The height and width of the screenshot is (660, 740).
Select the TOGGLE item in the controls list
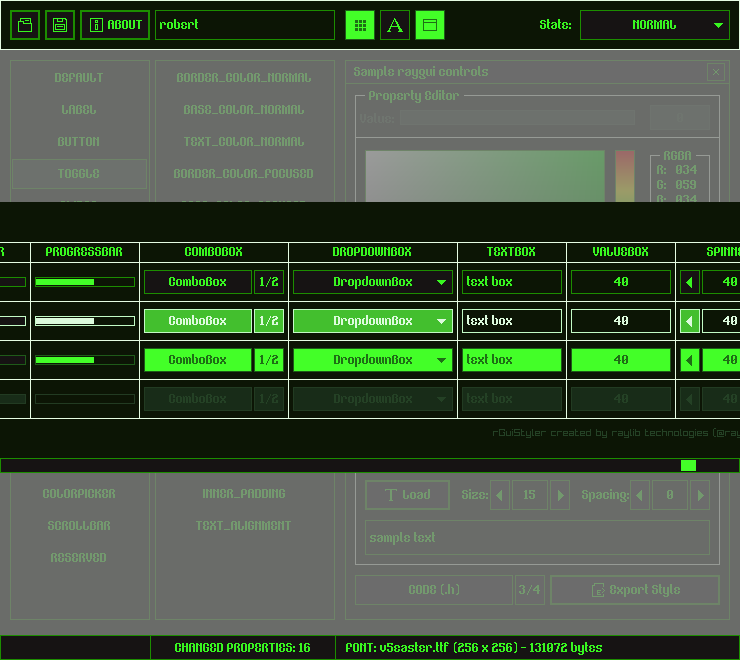pos(79,174)
